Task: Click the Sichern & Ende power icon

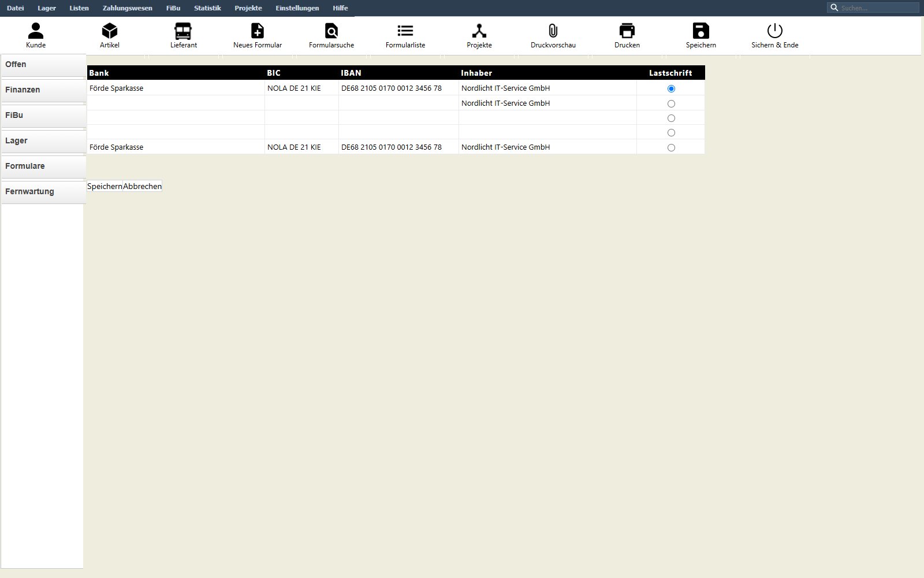Action: click(x=775, y=31)
